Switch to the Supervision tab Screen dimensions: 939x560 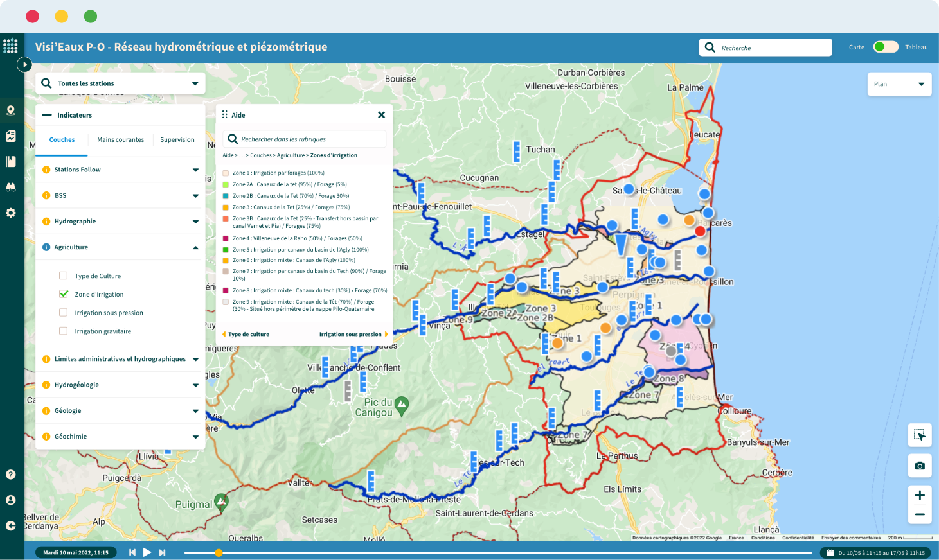click(177, 140)
